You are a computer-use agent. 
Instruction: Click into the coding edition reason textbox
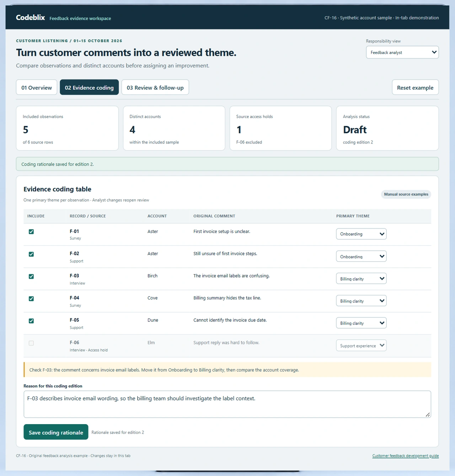pyautogui.click(x=227, y=404)
